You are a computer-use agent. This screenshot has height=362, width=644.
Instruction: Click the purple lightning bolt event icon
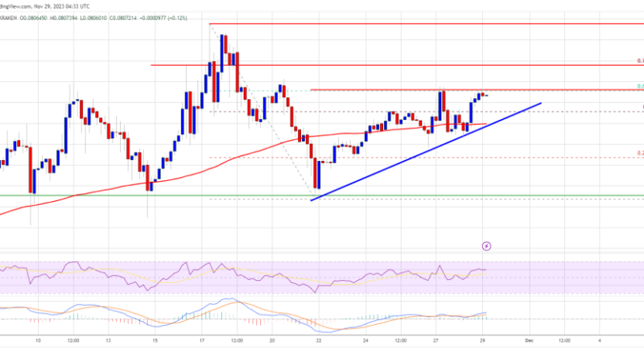click(486, 246)
